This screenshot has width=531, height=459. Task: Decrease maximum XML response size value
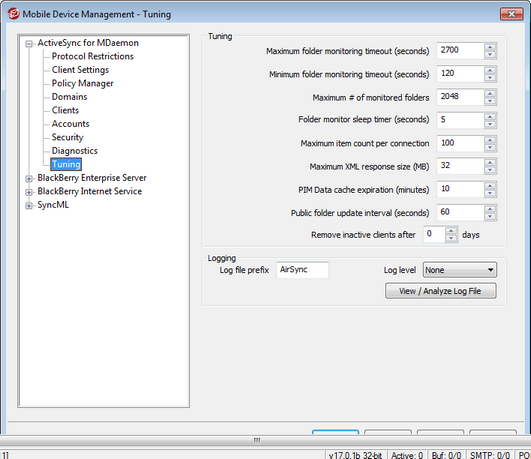click(x=490, y=170)
